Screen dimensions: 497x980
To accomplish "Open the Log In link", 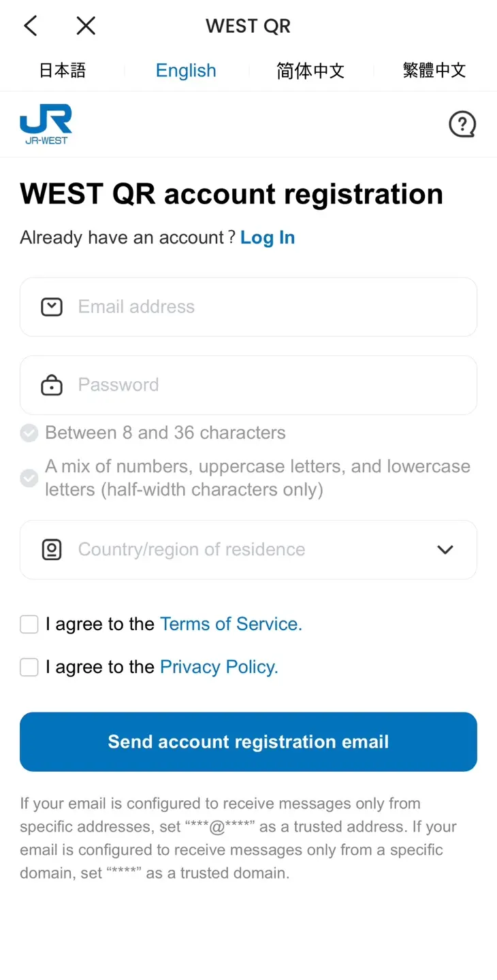I will (268, 238).
